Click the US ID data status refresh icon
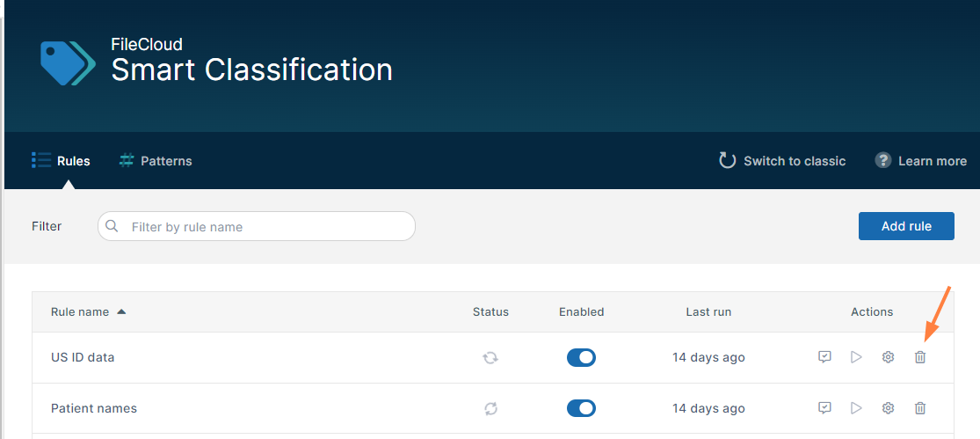 point(490,357)
